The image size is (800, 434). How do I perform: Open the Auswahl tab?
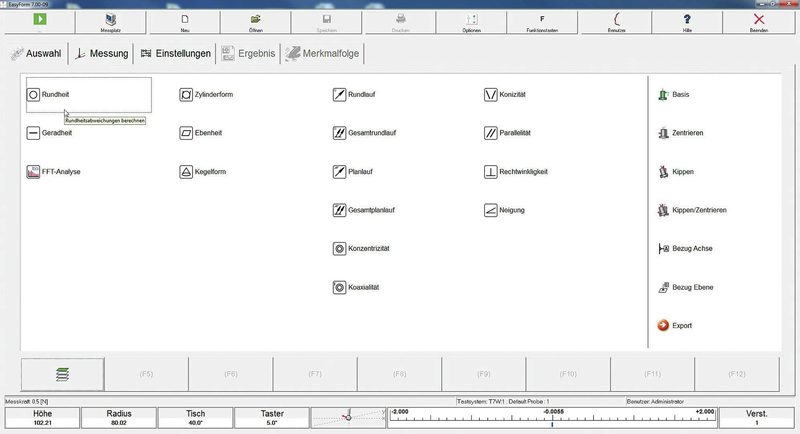tap(36, 54)
